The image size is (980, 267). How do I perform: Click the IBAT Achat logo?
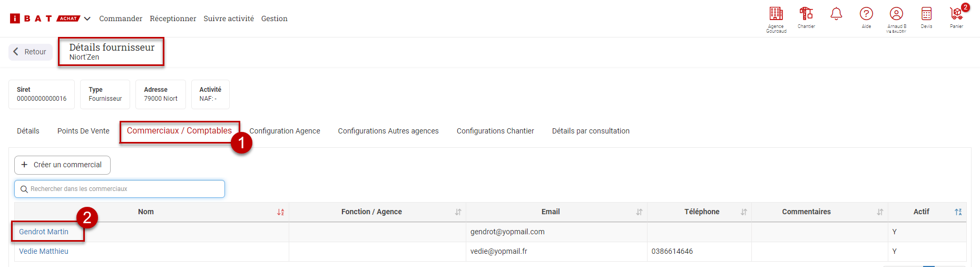click(44, 18)
